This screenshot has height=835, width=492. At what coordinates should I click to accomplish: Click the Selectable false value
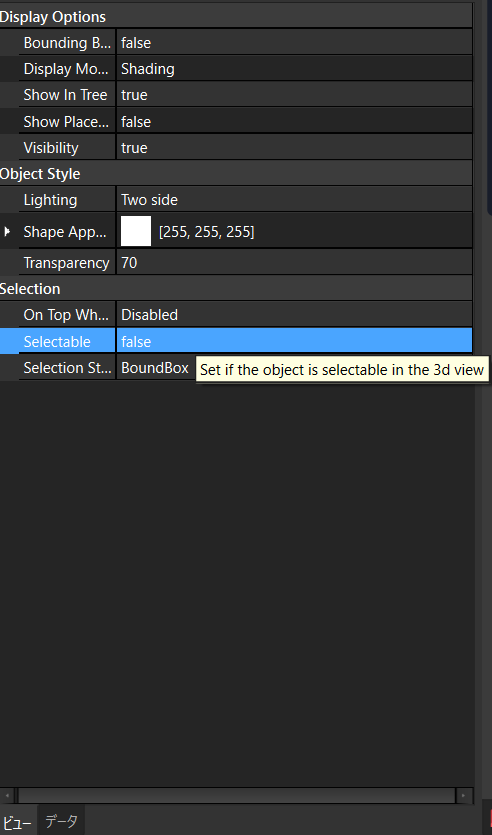click(x=294, y=341)
